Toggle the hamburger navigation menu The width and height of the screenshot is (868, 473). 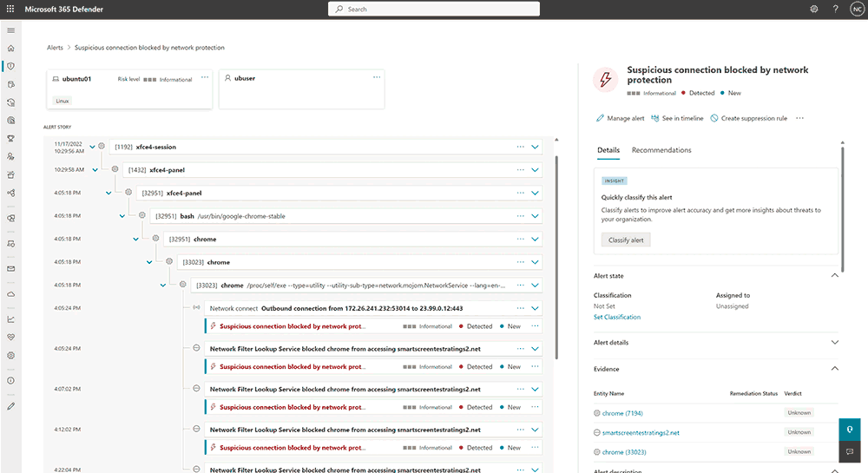tap(10, 30)
